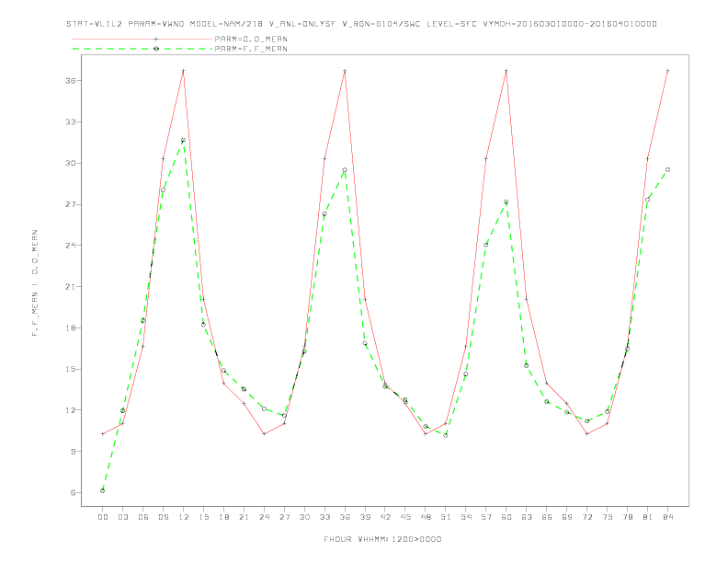Click y-axis tick label 18
This screenshot has width=728, height=563.
71,327
